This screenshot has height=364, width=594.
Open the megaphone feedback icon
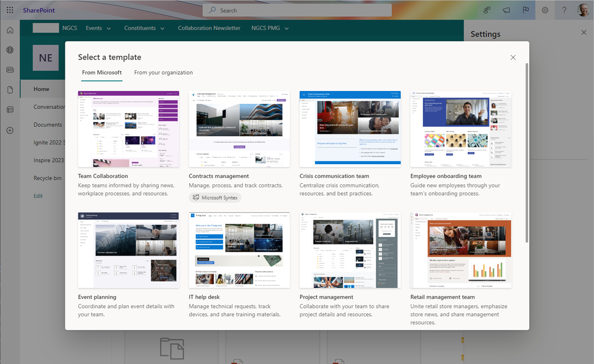pos(506,10)
